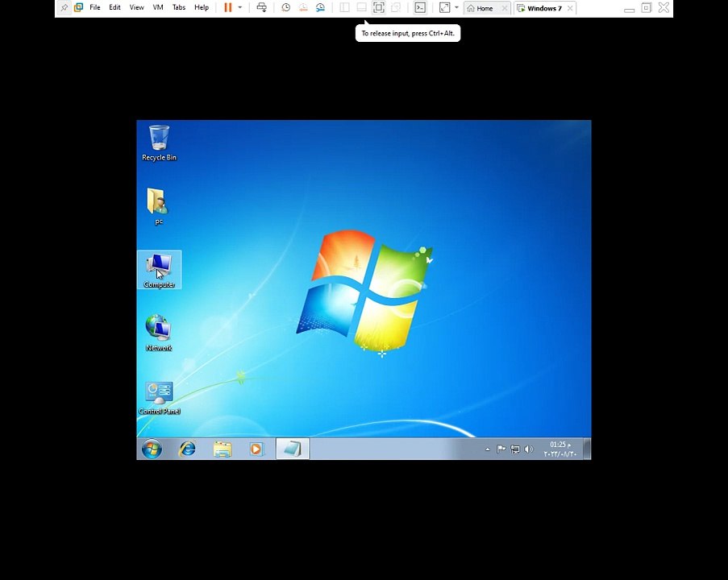
Task: Click the revert to snapshot icon
Action: point(303,7)
